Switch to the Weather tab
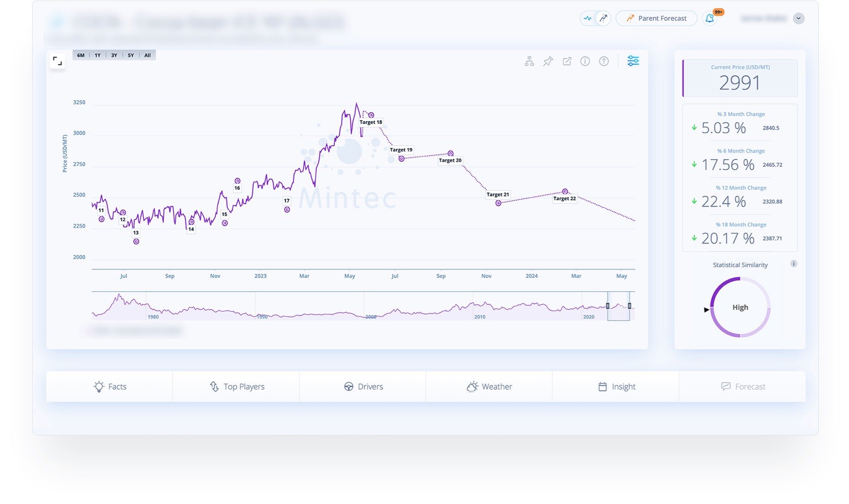Screen dimensions: 849x504 click(x=489, y=386)
